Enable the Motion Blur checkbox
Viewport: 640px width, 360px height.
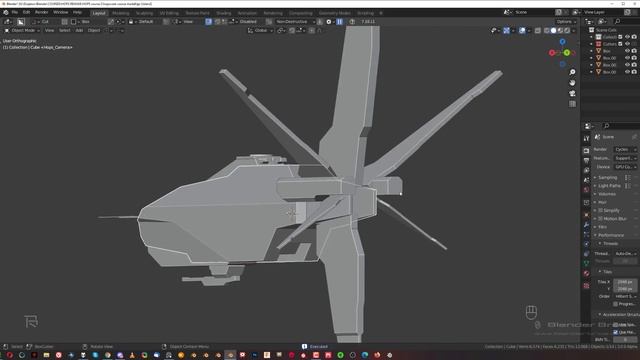(x=600, y=219)
